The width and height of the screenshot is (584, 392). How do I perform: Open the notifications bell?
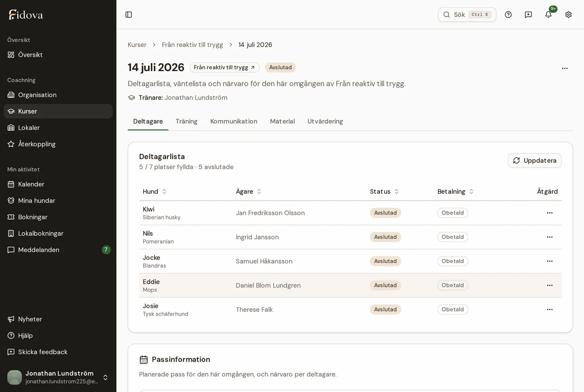pos(548,15)
